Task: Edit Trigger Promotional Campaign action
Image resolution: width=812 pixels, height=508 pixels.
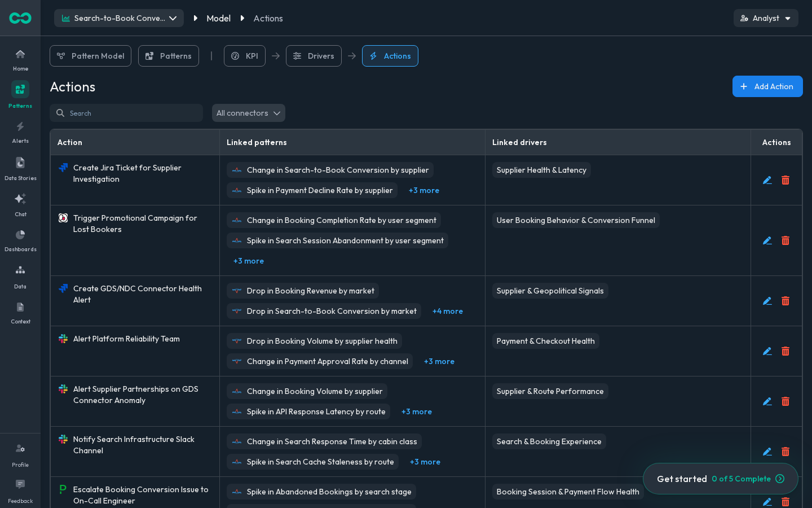Action: coord(767,240)
